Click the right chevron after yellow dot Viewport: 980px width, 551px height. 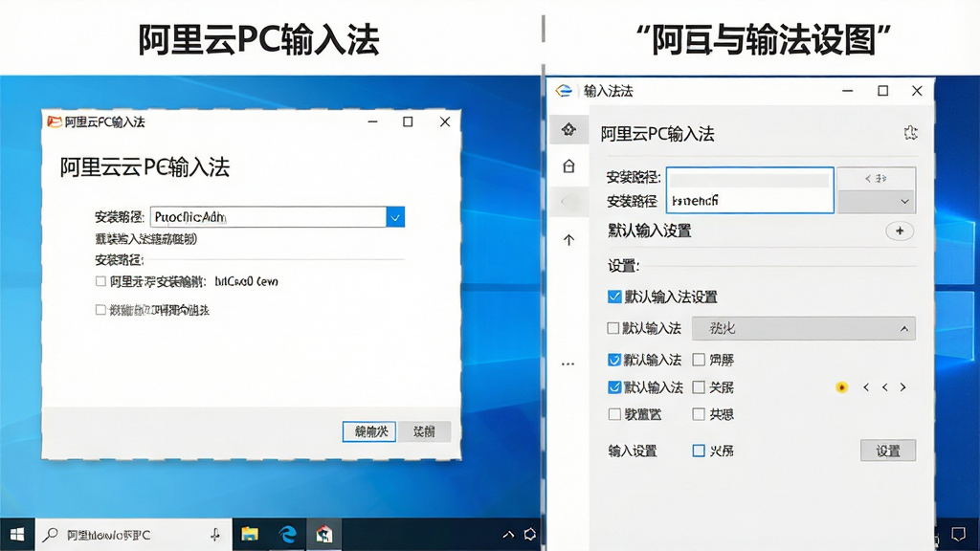coord(903,387)
